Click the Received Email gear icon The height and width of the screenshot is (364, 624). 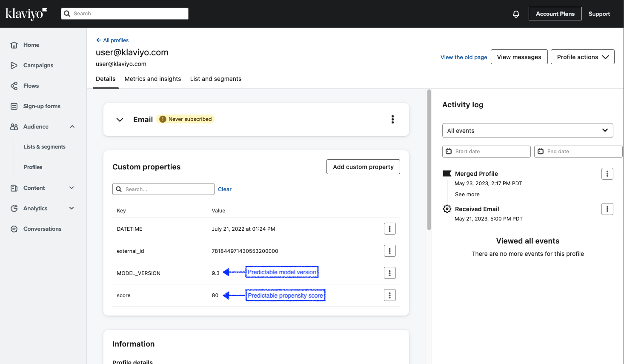click(447, 209)
